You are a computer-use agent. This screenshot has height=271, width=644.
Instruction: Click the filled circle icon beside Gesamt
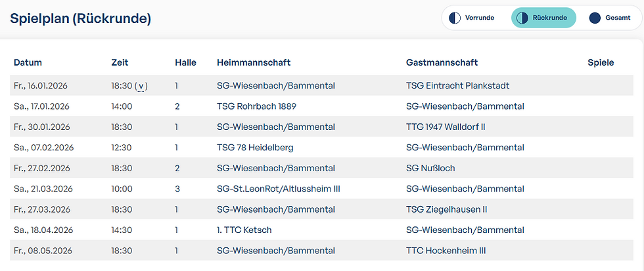coord(595,18)
